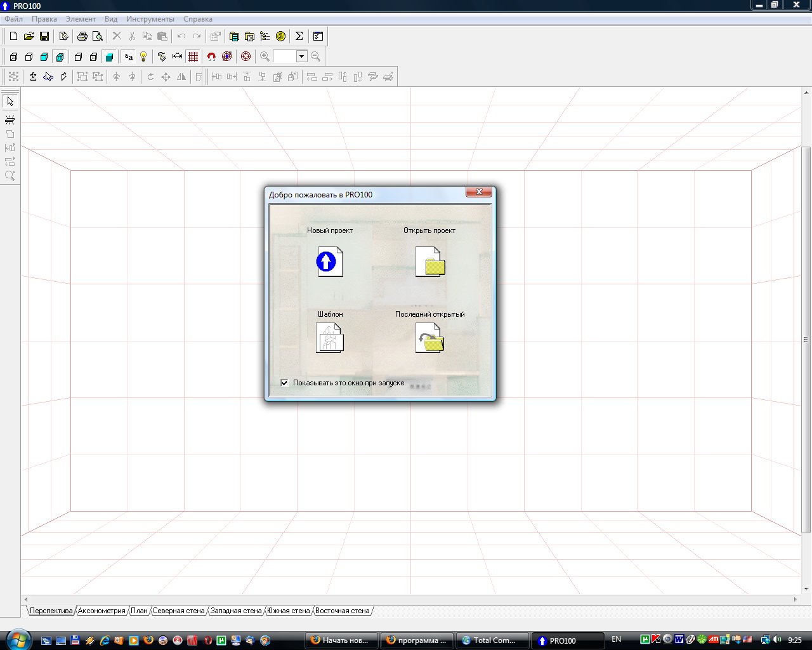Click the yellow clock toolbar icon

coord(280,36)
